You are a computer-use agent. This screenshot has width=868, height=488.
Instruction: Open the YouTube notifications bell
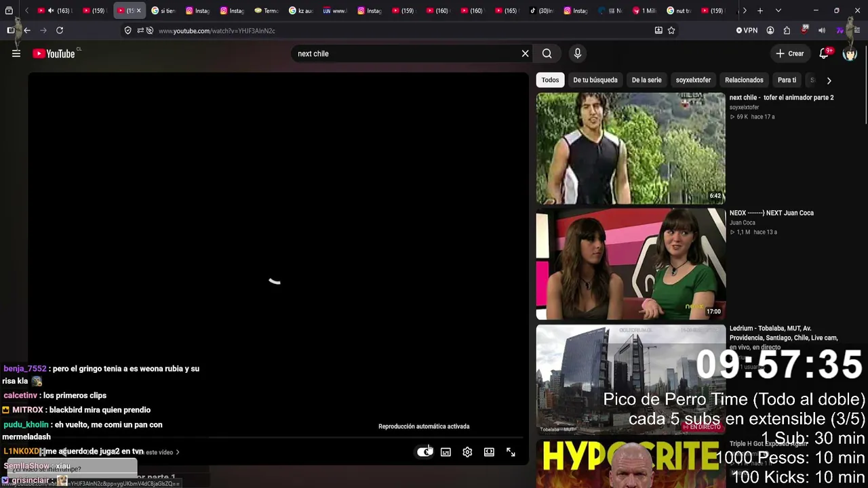(x=824, y=54)
